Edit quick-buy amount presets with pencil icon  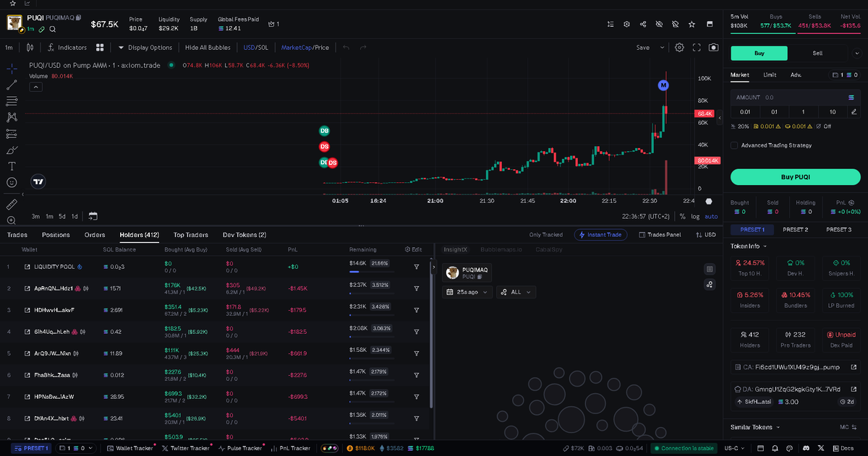pyautogui.click(x=854, y=111)
